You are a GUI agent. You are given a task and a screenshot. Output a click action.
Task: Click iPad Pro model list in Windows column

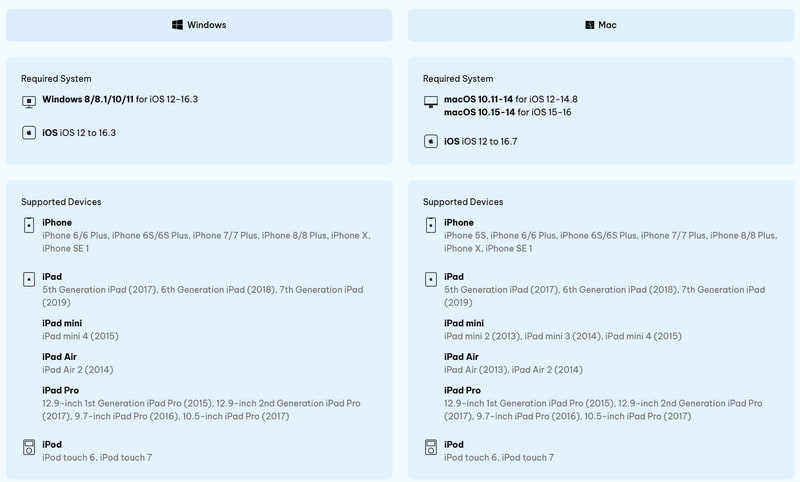coord(202,410)
